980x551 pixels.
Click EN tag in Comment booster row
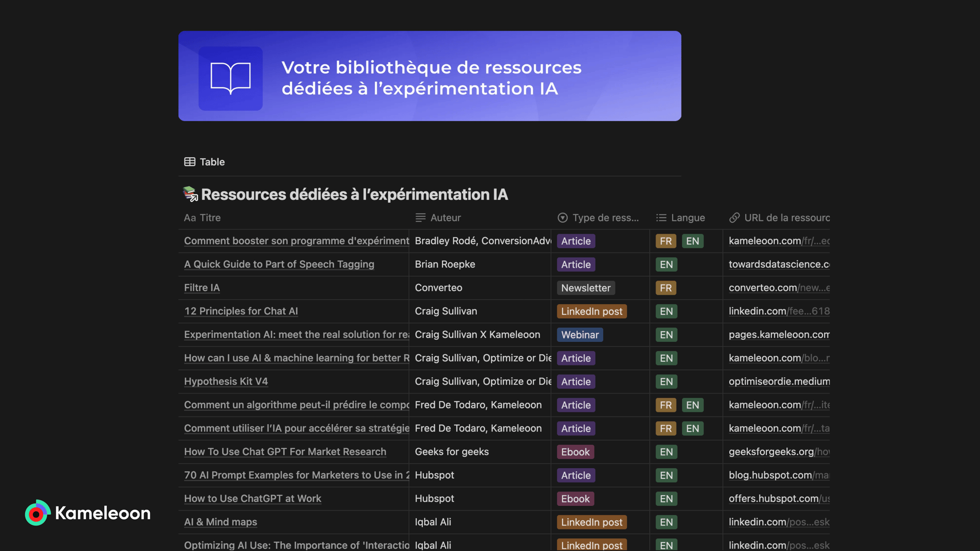[x=692, y=241]
